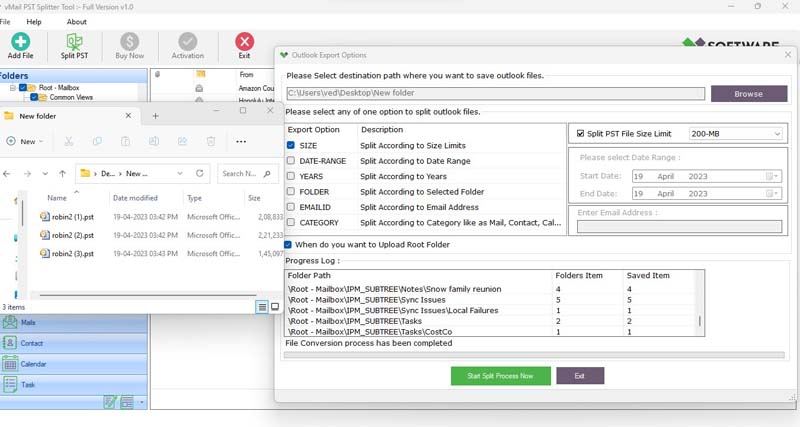This screenshot has width=800, height=427.
Task: Toggle the Root - Mailbox folder checkbox
Action: pos(22,88)
